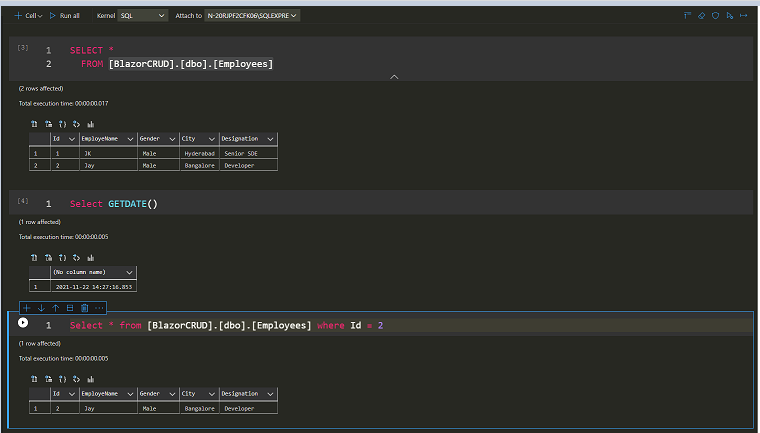Viewport: 760px width, 433px height.
Task: Save the SELECT * Employees results as CSV
Action: pyautogui.click(x=34, y=124)
